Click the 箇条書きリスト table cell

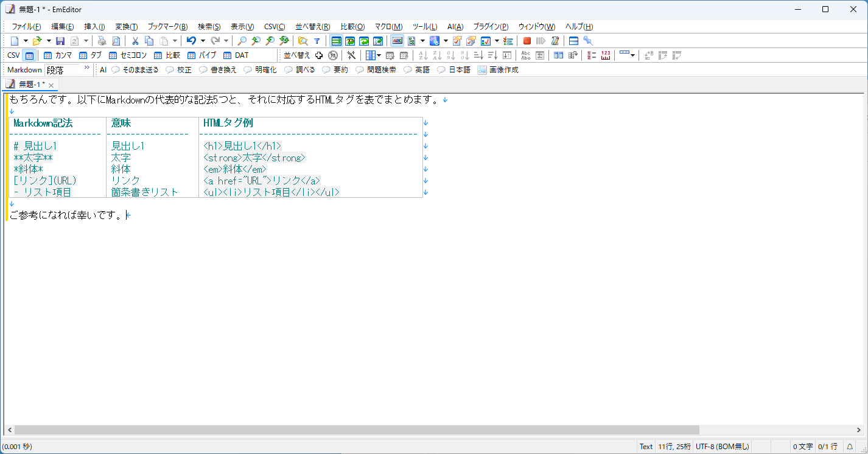(144, 192)
